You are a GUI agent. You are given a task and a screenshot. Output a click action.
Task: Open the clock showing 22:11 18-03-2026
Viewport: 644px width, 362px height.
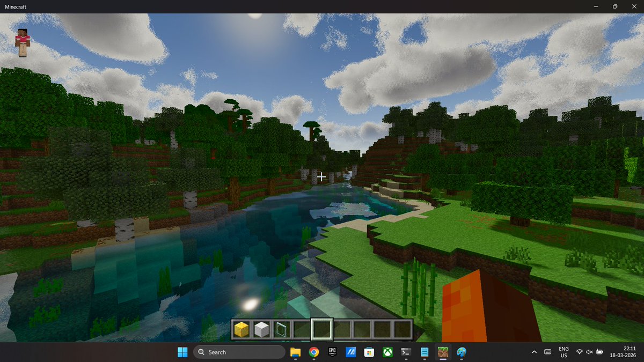(623, 352)
